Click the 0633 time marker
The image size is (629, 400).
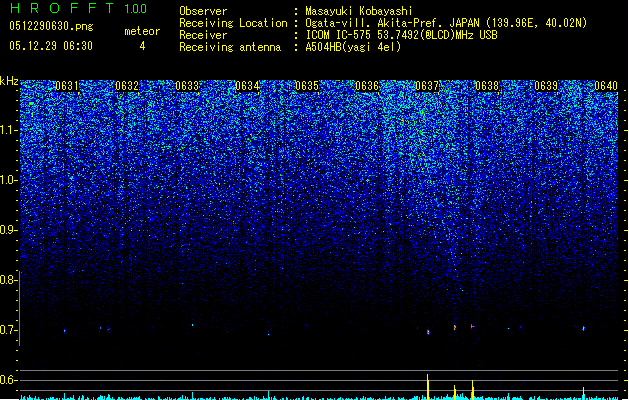(187, 86)
